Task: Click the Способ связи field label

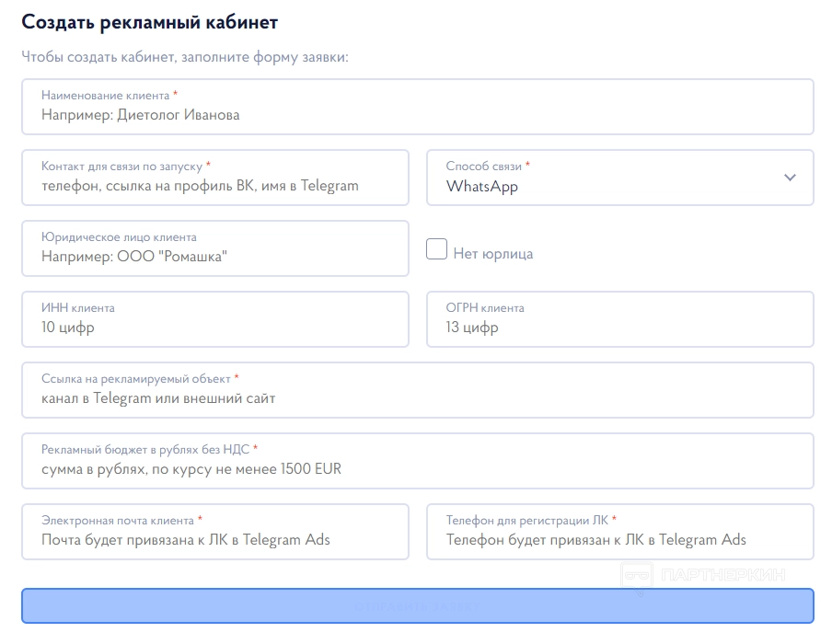Action: click(483, 167)
